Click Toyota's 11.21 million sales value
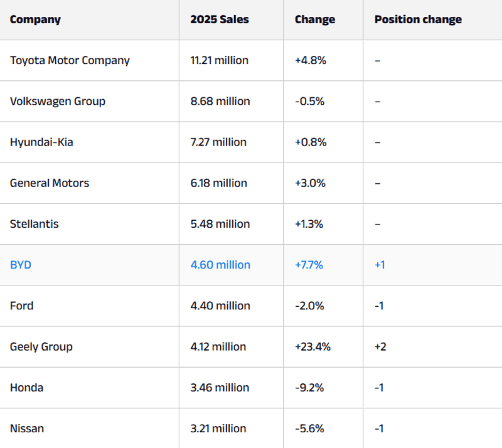Image resolution: width=502 pixels, height=448 pixels. pyautogui.click(x=219, y=60)
